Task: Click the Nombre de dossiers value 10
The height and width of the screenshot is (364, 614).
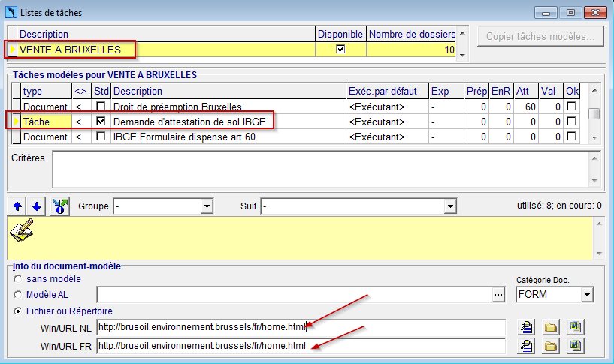Action: 412,50
